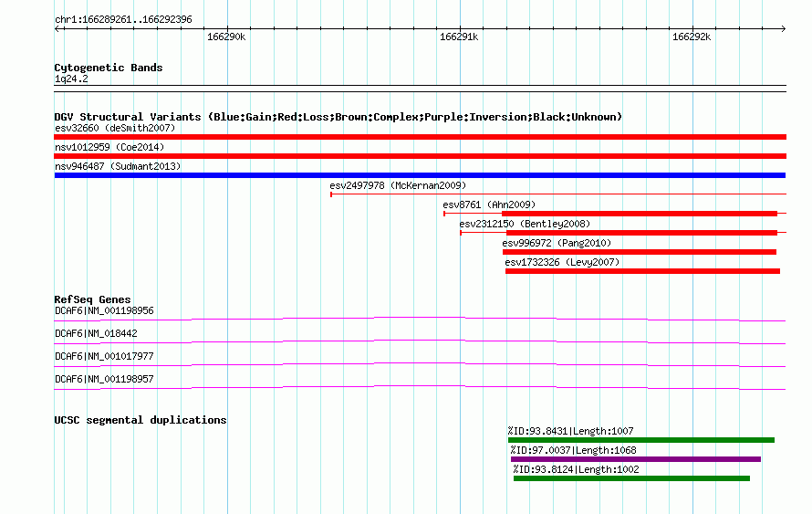Select the red bar of nsv1012959
The width and height of the screenshot is (812, 514).
point(420,156)
